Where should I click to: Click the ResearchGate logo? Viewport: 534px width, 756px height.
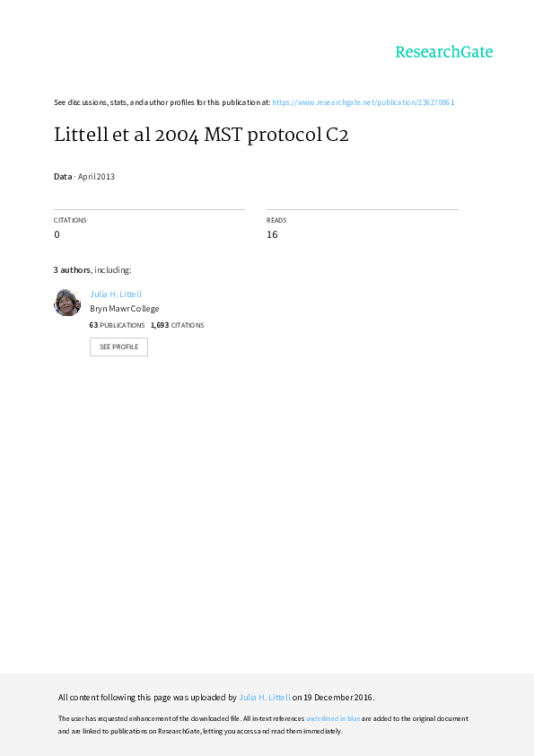point(444,52)
